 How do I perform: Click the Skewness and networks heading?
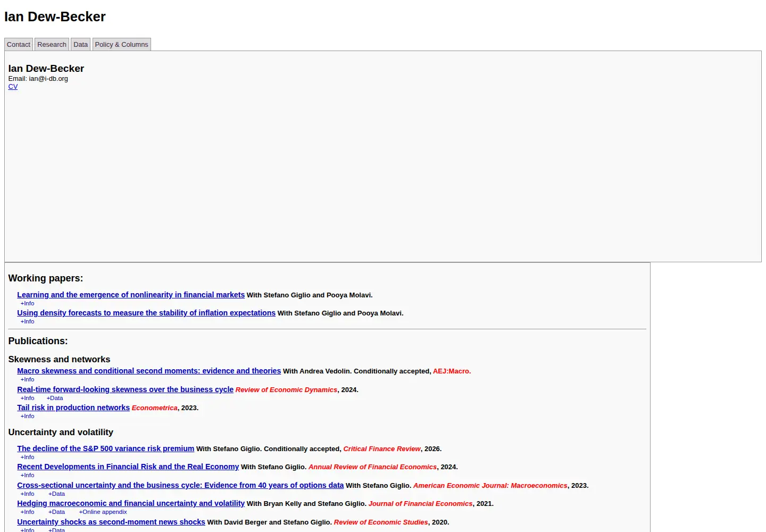click(59, 360)
